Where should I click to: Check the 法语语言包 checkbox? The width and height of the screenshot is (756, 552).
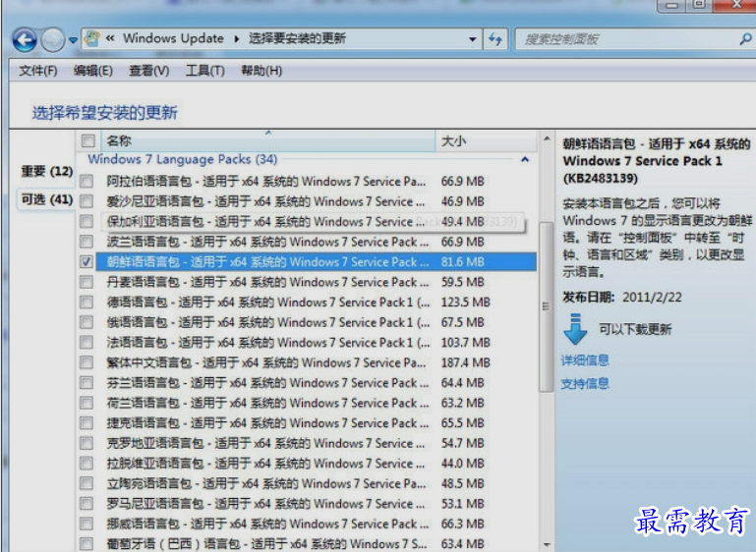coord(87,343)
